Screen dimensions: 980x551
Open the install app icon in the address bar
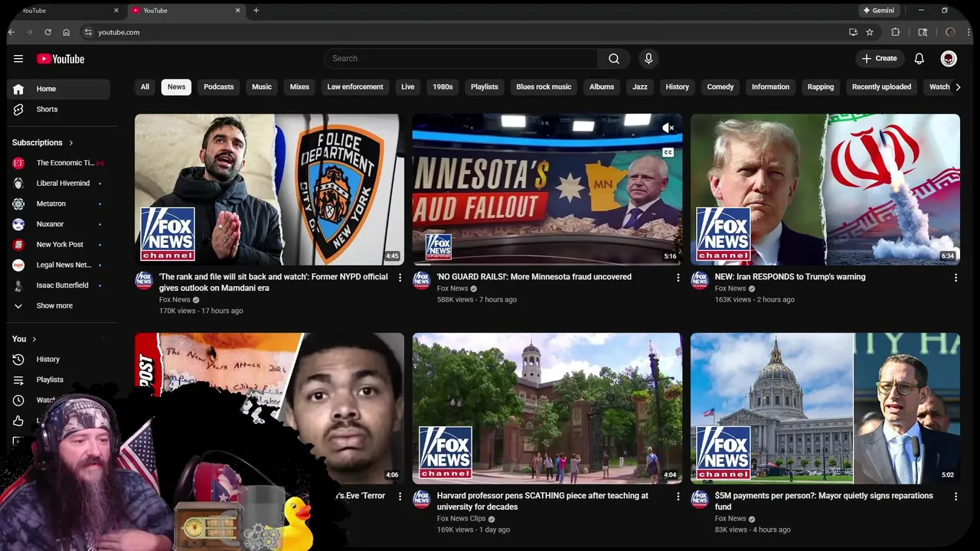tap(853, 32)
